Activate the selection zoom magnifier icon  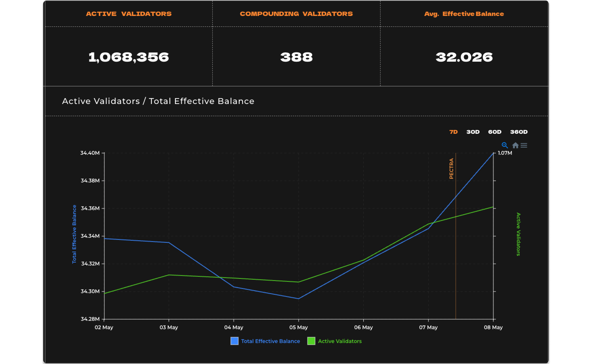click(x=505, y=145)
